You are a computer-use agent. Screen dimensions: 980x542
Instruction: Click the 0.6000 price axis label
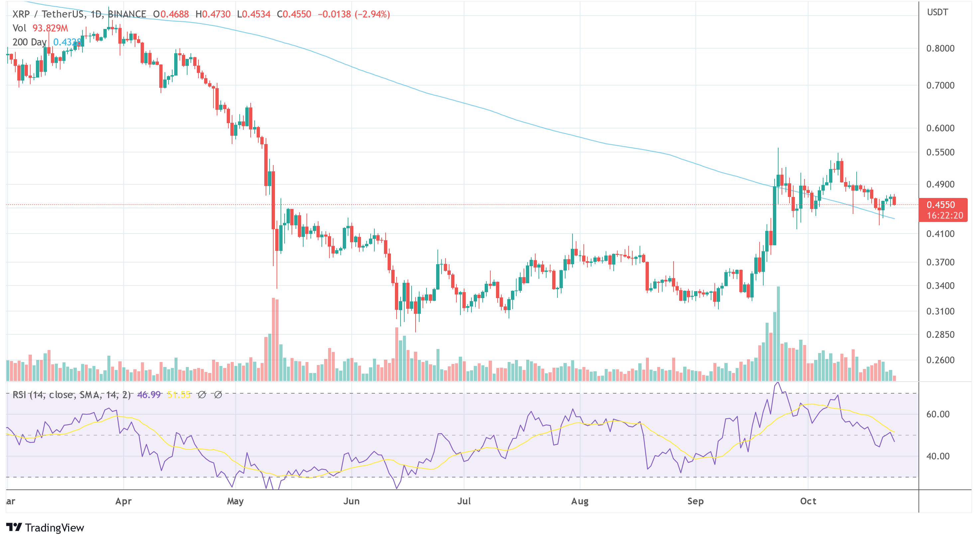pyautogui.click(x=940, y=128)
